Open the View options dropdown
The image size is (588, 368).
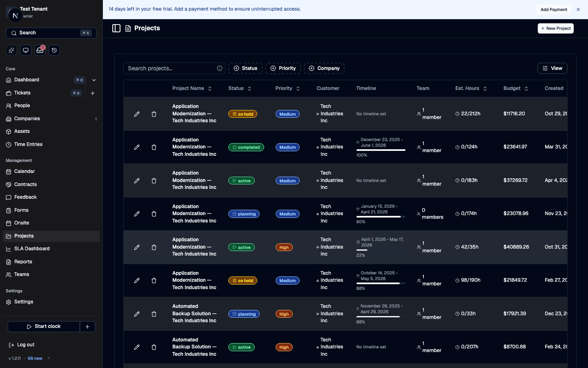[552, 68]
